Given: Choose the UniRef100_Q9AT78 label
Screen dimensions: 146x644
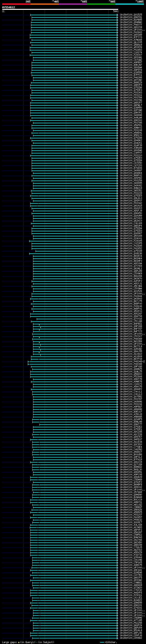Looking at the screenshot, I should click(131, 379).
